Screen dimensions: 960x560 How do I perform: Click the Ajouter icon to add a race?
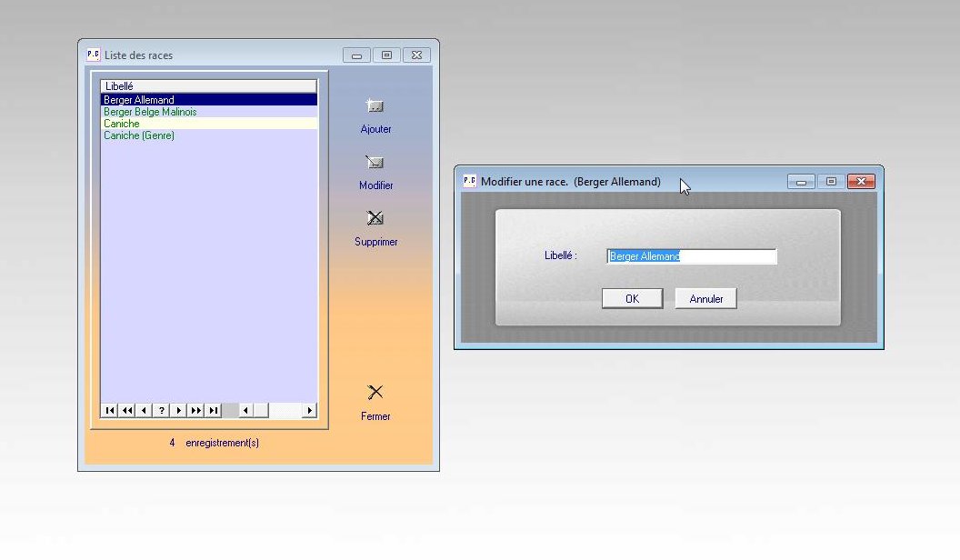tap(375, 106)
